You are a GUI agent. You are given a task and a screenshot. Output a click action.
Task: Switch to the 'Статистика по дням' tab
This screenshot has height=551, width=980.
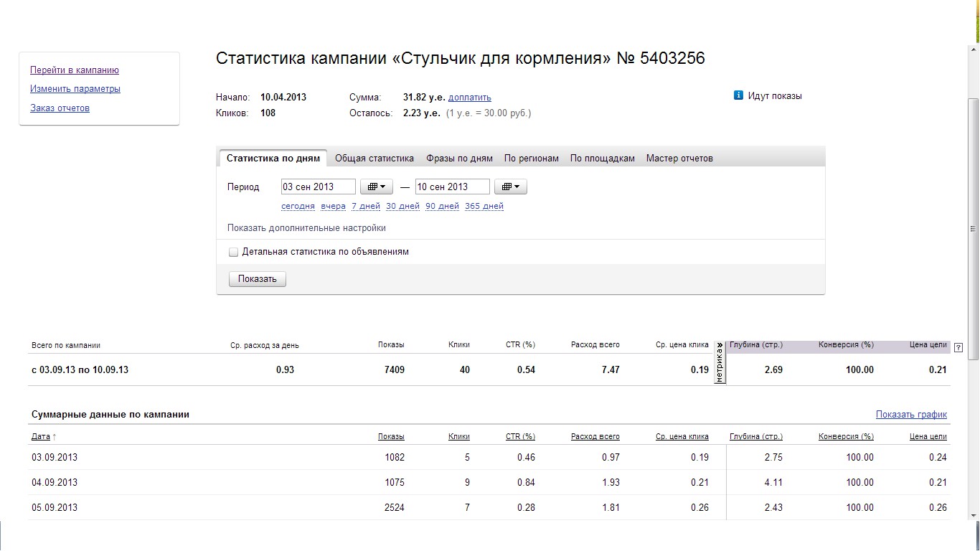pos(273,158)
